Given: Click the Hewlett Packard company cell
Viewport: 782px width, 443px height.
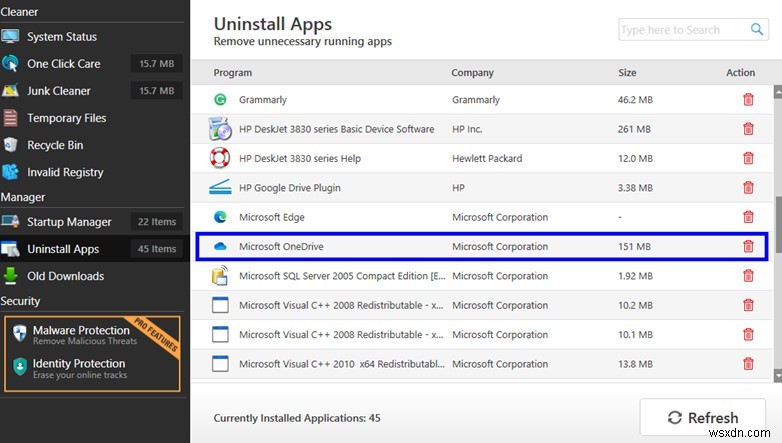Looking at the screenshot, I should click(x=487, y=158).
